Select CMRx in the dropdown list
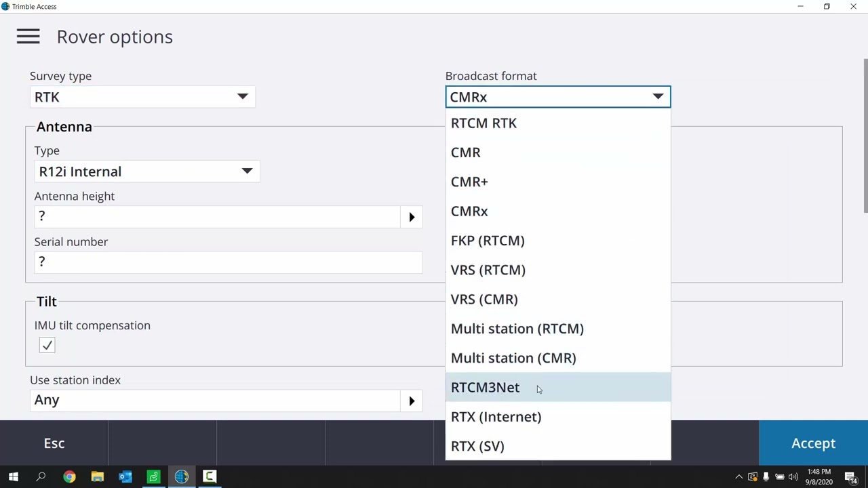 tap(558, 211)
